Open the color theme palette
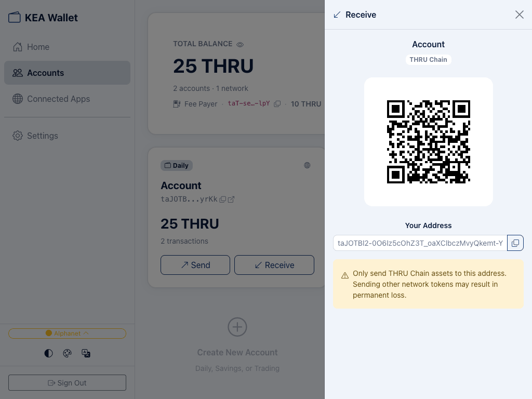The width and height of the screenshot is (532, 399). (x=67, y=353)
